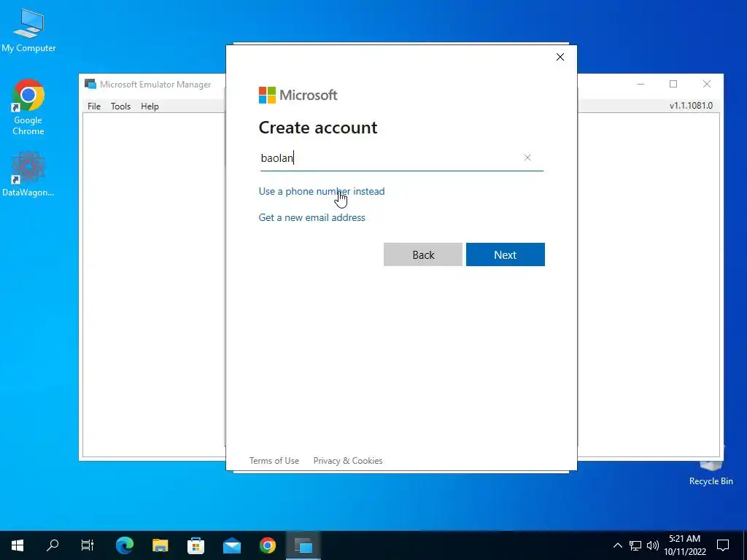Click version text v1.1.1081.0
Image resolution: width=747 pixels, height=560 pixels.
(692, 106)
